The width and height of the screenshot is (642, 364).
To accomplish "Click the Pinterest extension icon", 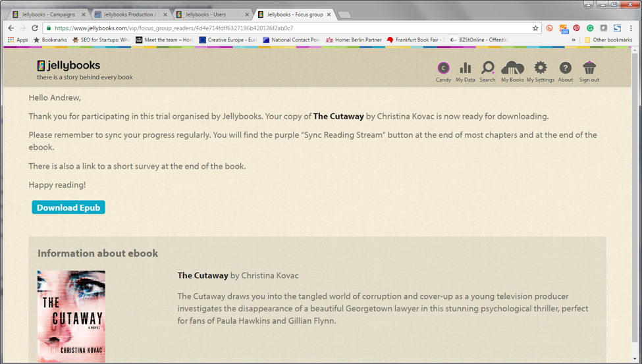I will [x=576, y=28].
